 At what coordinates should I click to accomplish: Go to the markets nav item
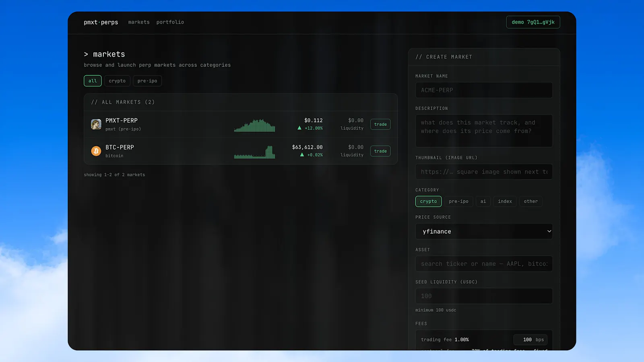pos(139,22)
